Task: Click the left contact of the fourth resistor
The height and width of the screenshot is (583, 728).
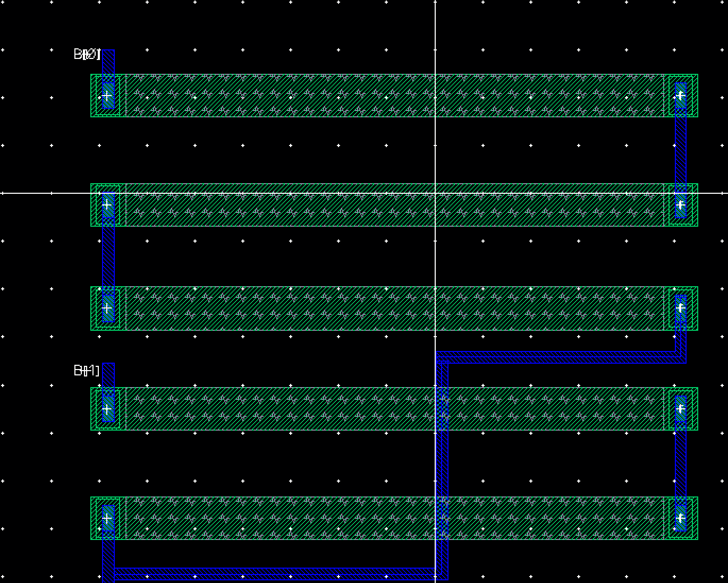Action: coord(108,409)
